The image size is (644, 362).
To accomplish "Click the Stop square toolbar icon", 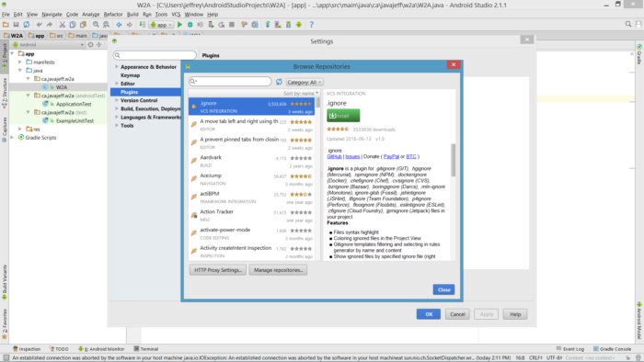I will pos(232,25).
